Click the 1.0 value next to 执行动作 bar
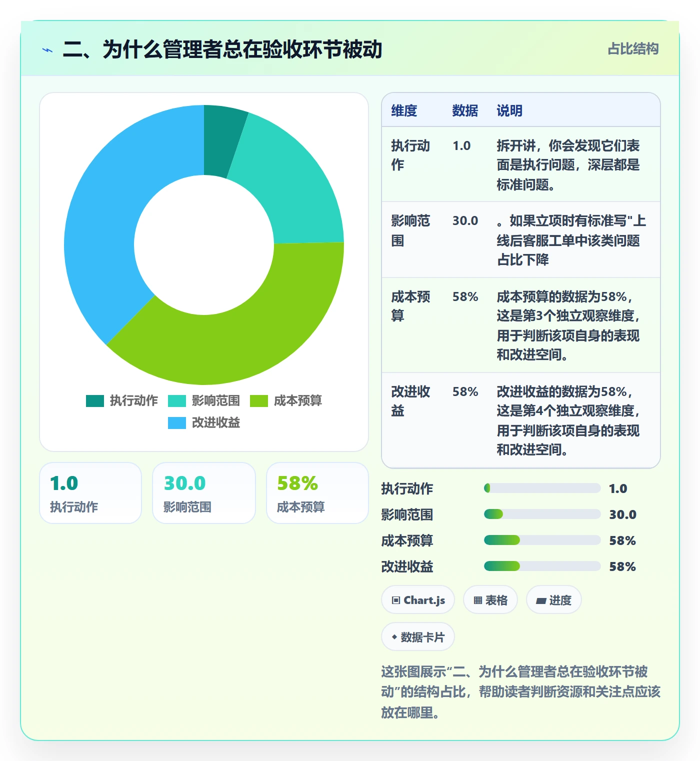This screenshot has height=761, width=700. [618, 488]
